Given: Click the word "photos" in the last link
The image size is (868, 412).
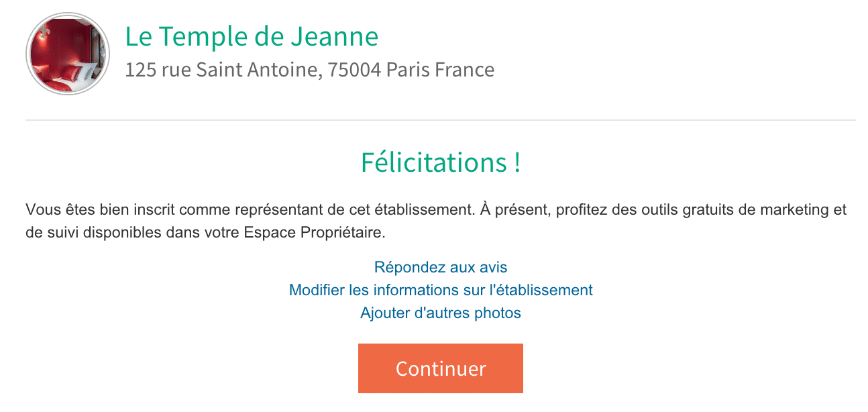Looking at the screenshot, I should click(498, 313).
